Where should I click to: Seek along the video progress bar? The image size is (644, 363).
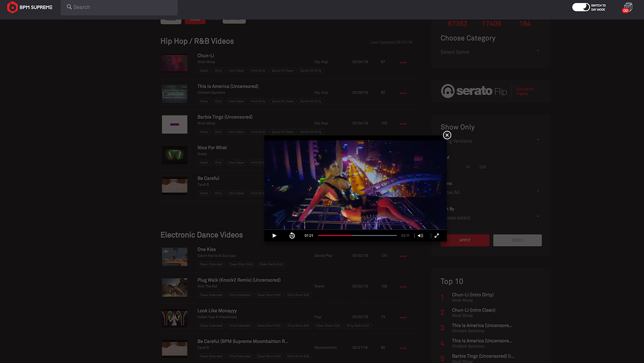[357, 235]
